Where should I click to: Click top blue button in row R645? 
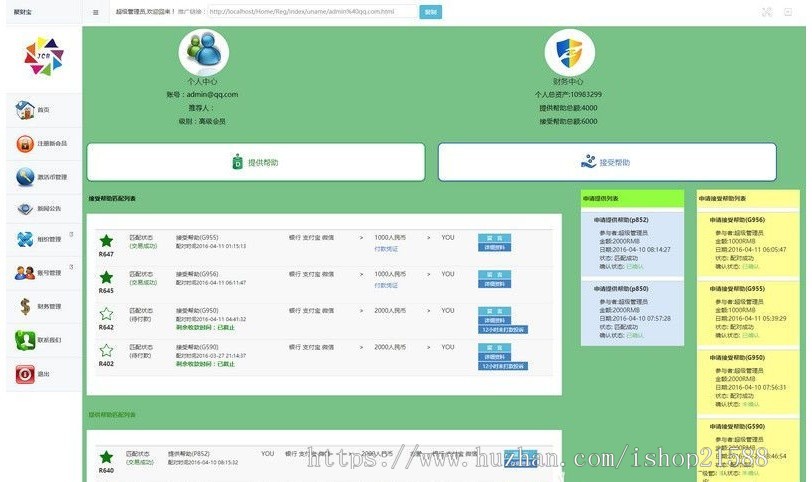494,274
